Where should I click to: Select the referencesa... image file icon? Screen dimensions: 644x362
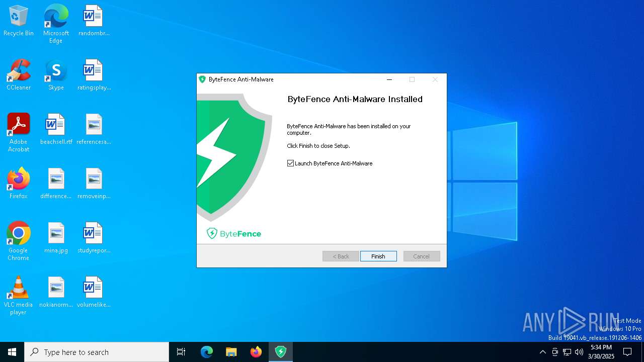click(x=94, y=129)
